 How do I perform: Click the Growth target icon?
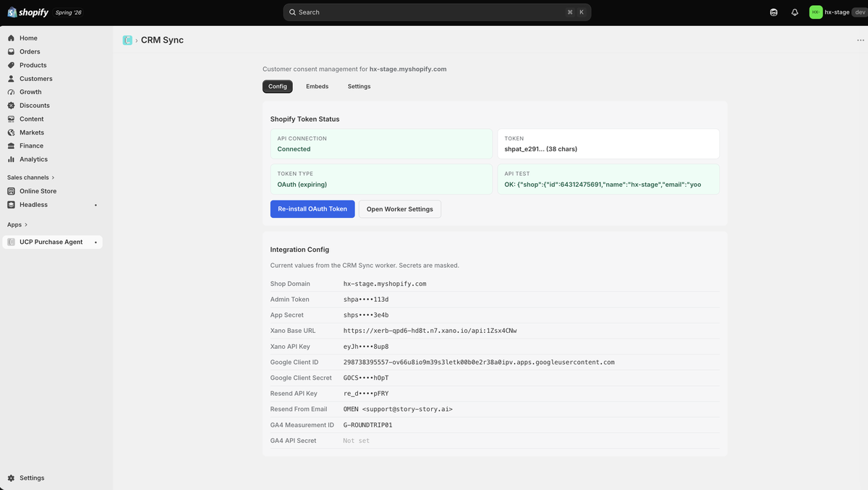click(11, 92)
